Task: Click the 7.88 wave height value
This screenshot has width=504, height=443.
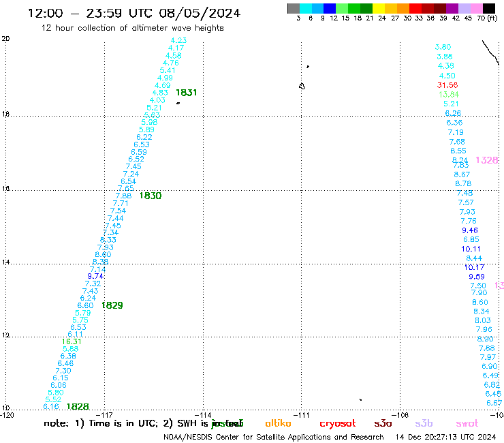Action: [x=124, y=196]
